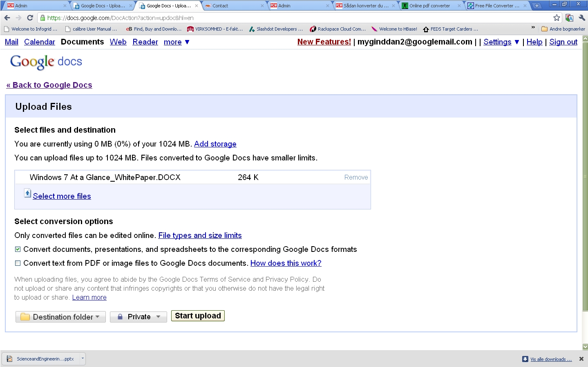Expand the Private sharing dropdown
This screenshot has width=588, height=367.
139,317
